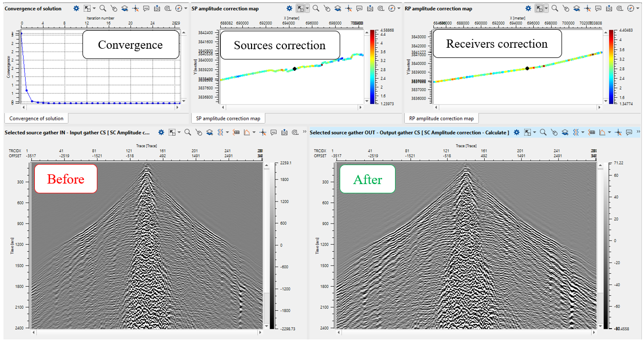Open selection mode dropdown arrow in RP toolbar
Viewport: 644px width, 342px height.
546,9
